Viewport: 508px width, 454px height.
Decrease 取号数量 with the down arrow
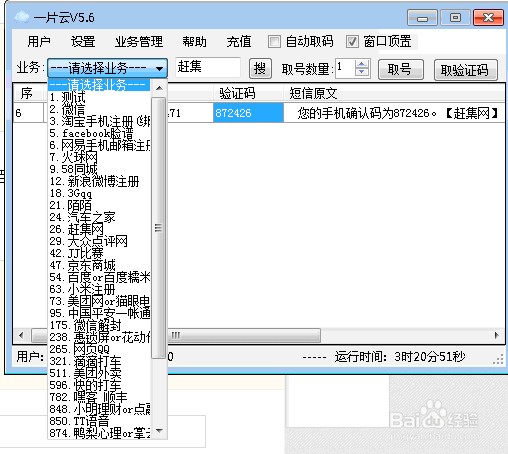coord(362,73)
